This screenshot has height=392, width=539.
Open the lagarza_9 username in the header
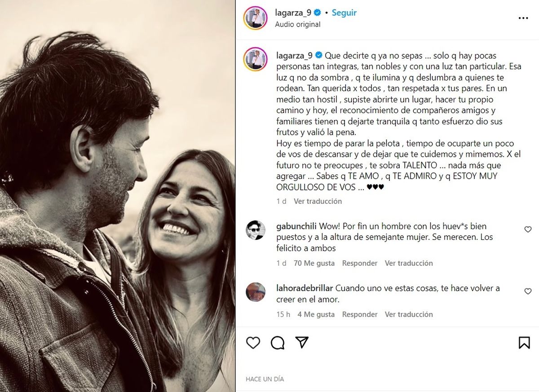tap(293, 13)
